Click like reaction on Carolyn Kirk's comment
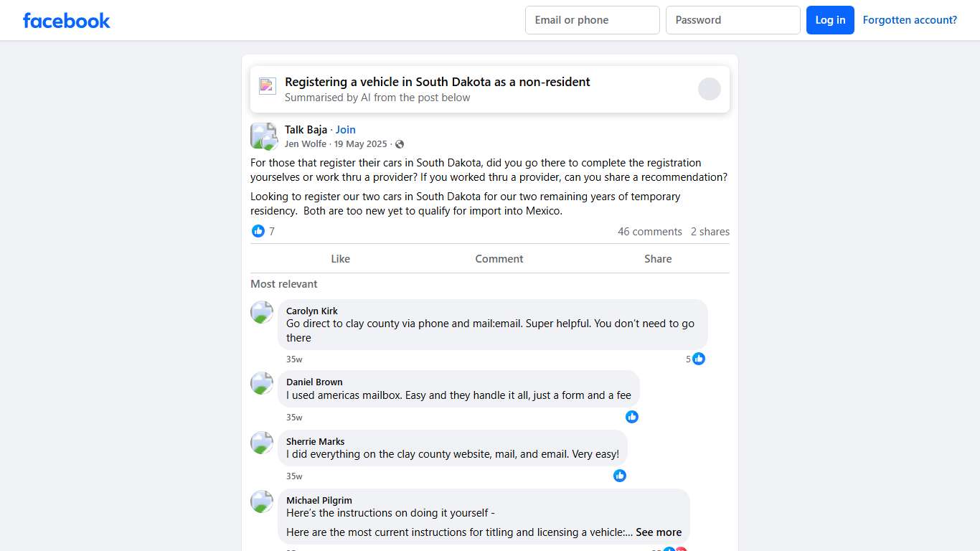The height and width of the screenshot is (551, 980). pos(699,359)
